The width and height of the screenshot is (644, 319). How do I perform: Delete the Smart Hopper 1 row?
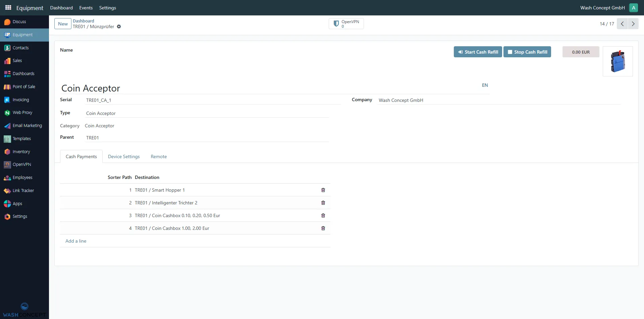tap(323, 190)
